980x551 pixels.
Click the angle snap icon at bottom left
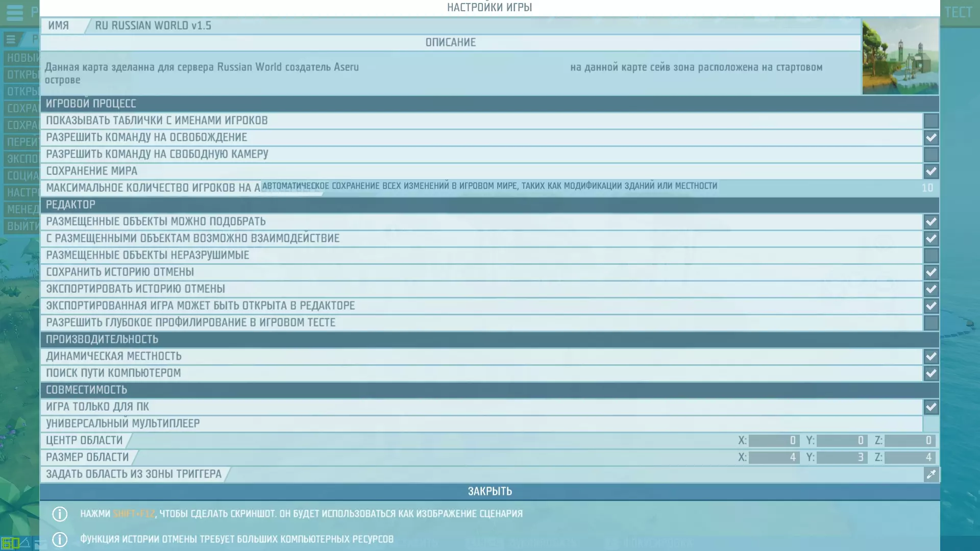pyautogui.click(x=24, y=543)
